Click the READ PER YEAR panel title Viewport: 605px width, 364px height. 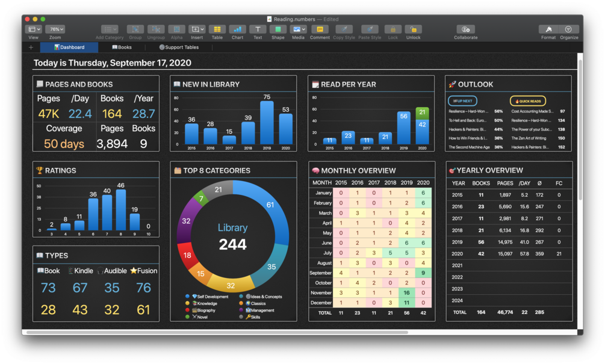[349, 84]
